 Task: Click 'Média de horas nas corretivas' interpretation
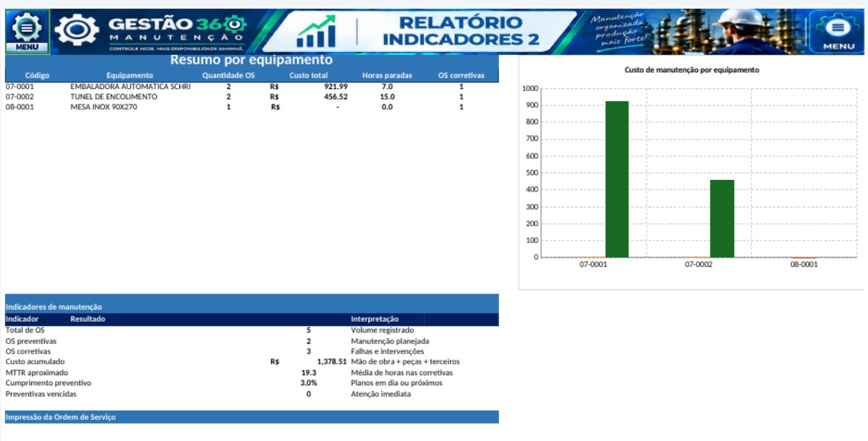tap(402, 372)
